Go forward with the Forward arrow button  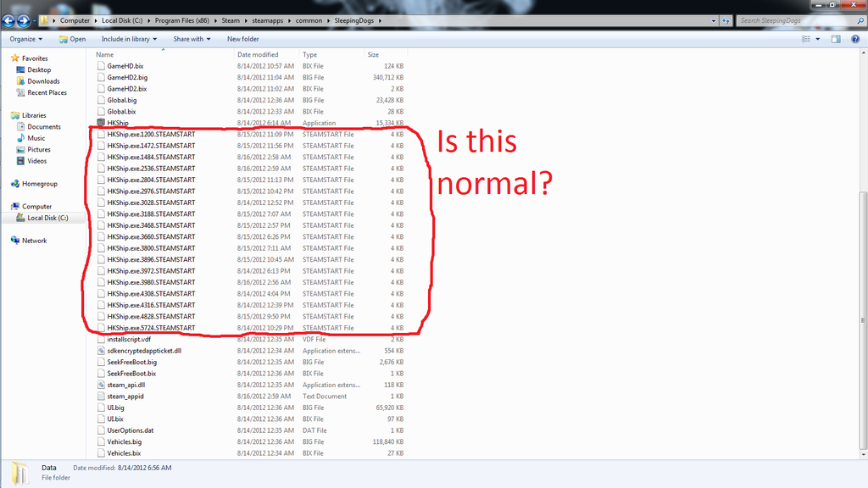tap(24, 21)
